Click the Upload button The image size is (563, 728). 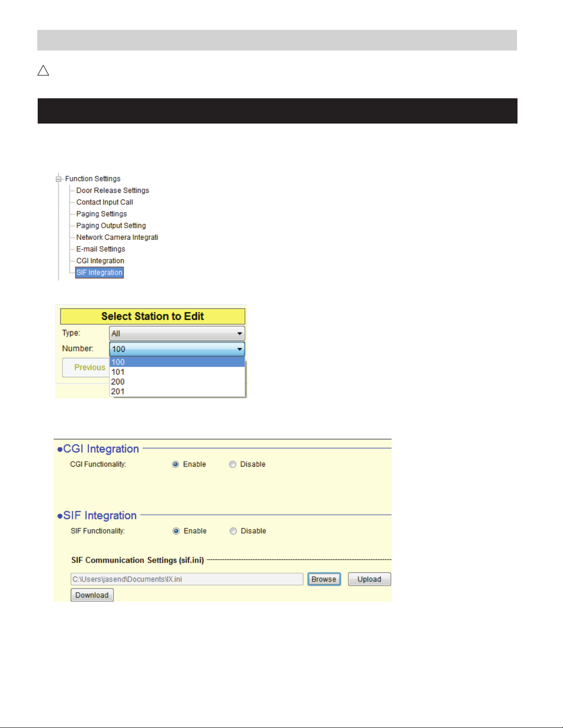coord(369,579)
